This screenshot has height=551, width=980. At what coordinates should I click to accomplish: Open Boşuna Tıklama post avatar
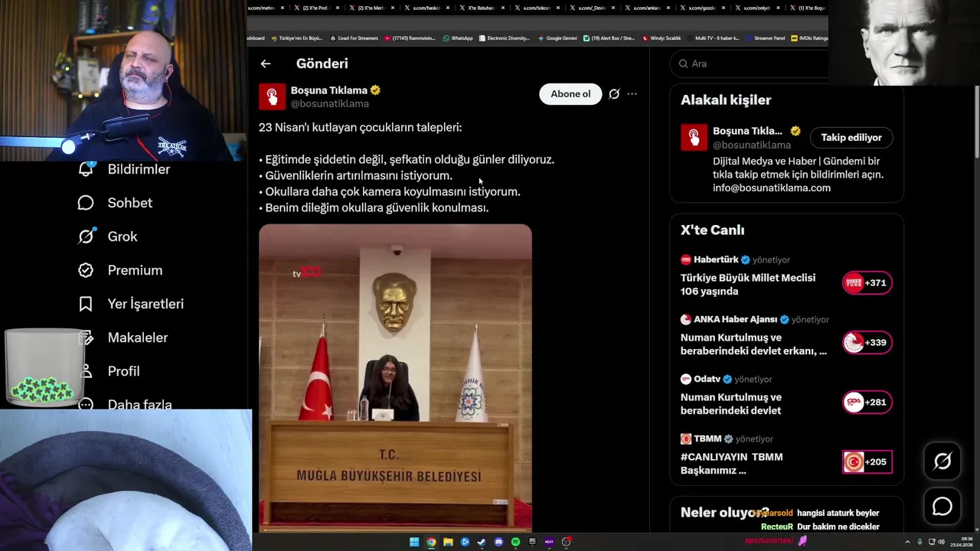pyautogui.click(x=272, y=96)
